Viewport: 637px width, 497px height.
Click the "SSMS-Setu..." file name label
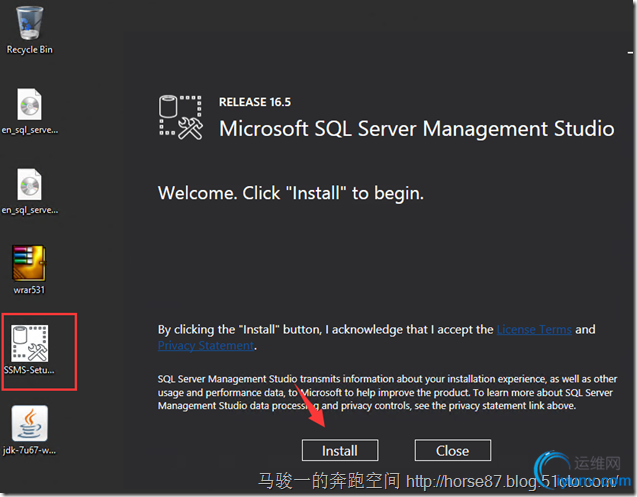pos(29,370)
